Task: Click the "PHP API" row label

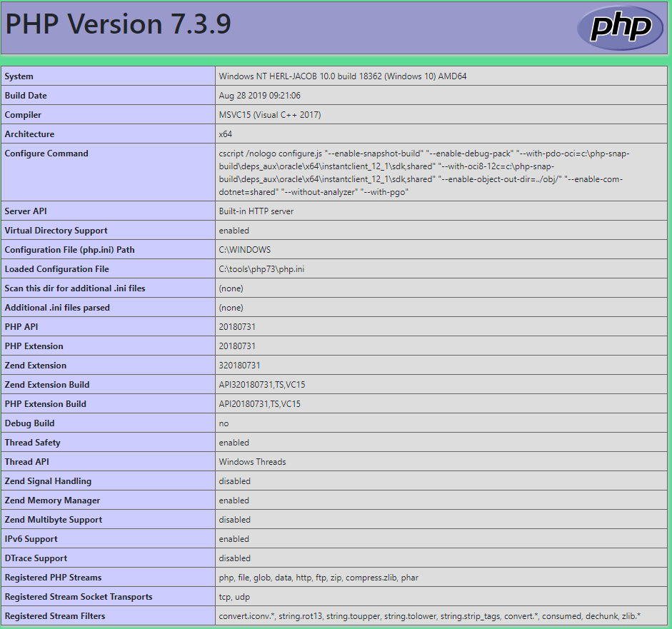Action: tap(21, 327)
